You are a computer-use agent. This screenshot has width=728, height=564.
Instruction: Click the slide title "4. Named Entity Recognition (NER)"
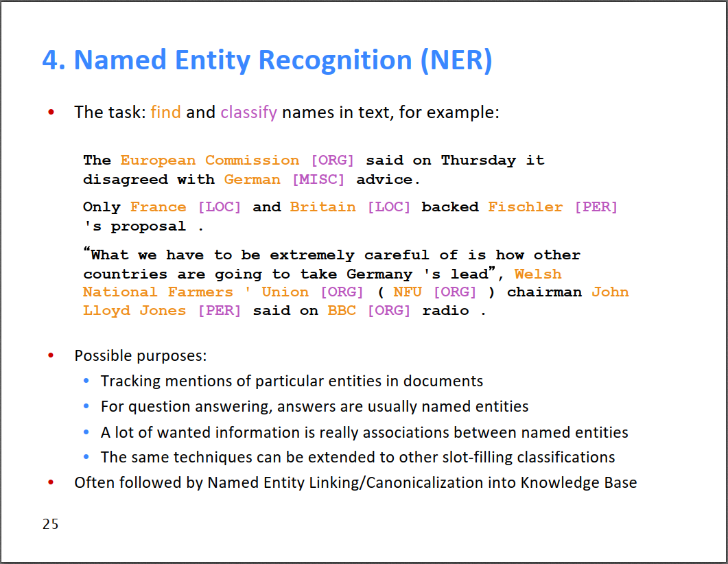pyautogui.click(x=267, y=60)
